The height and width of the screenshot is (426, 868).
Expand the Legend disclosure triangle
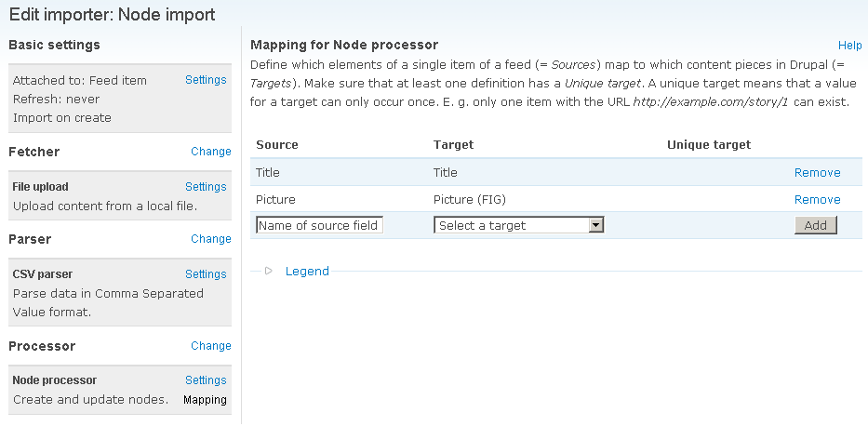click(269, 271)
